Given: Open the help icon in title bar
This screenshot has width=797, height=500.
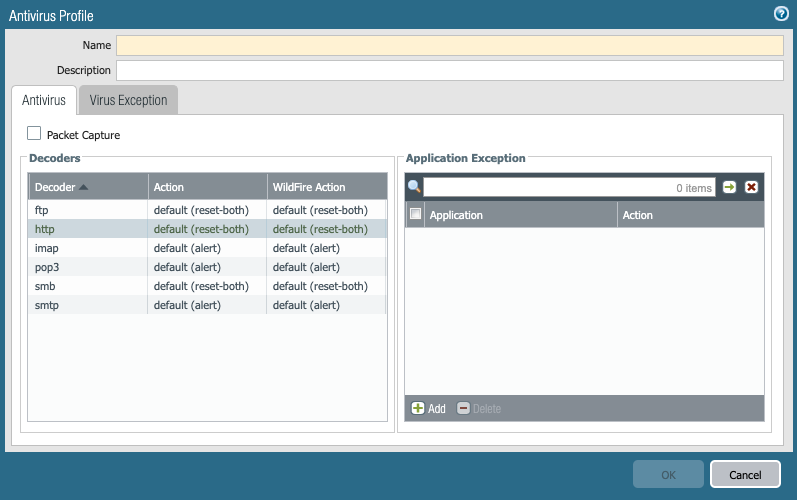Looking at the screenshot, I should pyautogui.click(x=781, y=14).
